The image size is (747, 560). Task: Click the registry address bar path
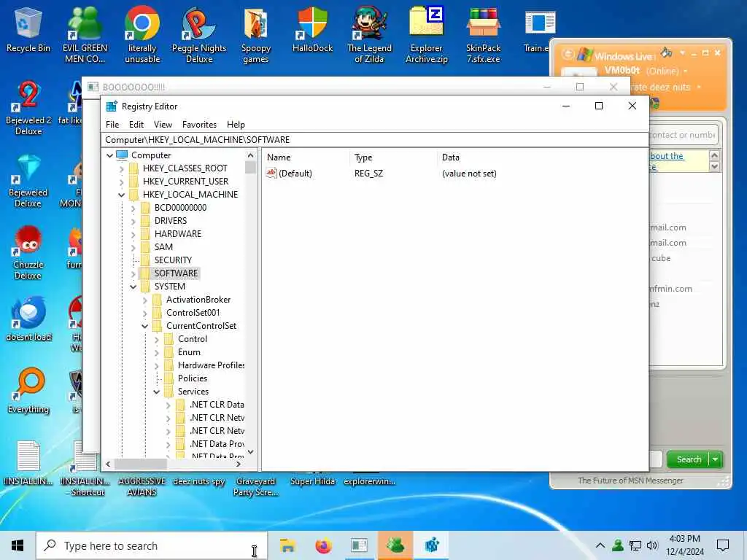click(374, 140)
